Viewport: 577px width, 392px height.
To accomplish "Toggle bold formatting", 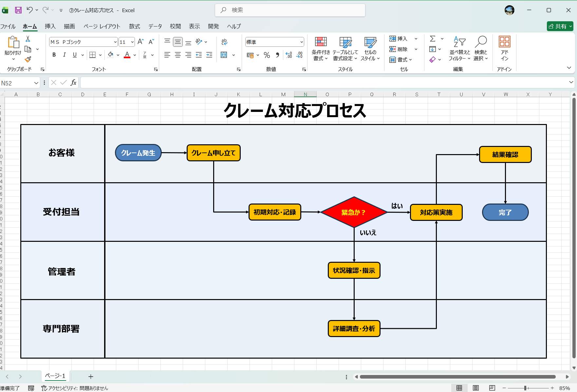I will tap(54, 55).
